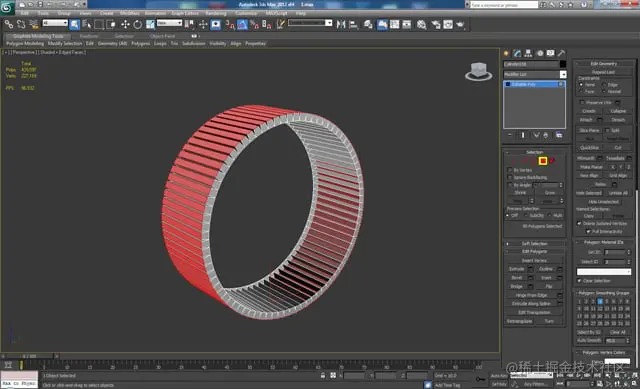The height and width of the screenshot is (389, 640).
Task: Collapse the Edit Geometry rollout
Action: [x=604, y=63]
